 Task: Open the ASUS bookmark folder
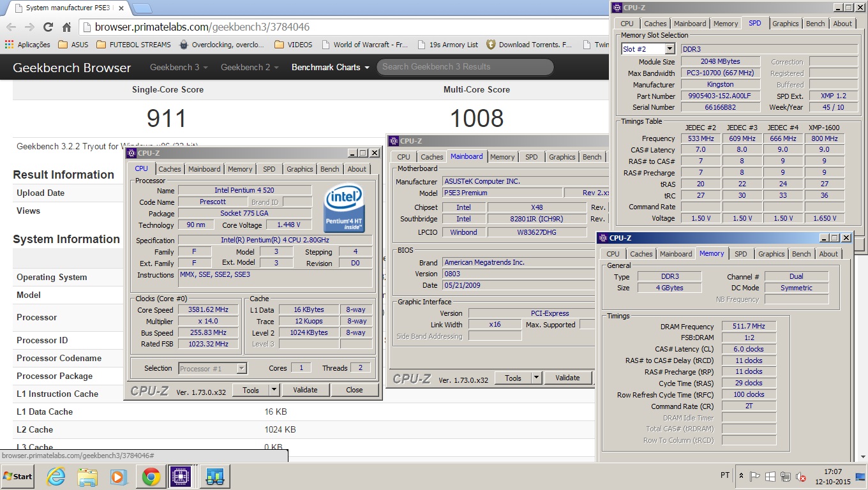pos(73,45)
